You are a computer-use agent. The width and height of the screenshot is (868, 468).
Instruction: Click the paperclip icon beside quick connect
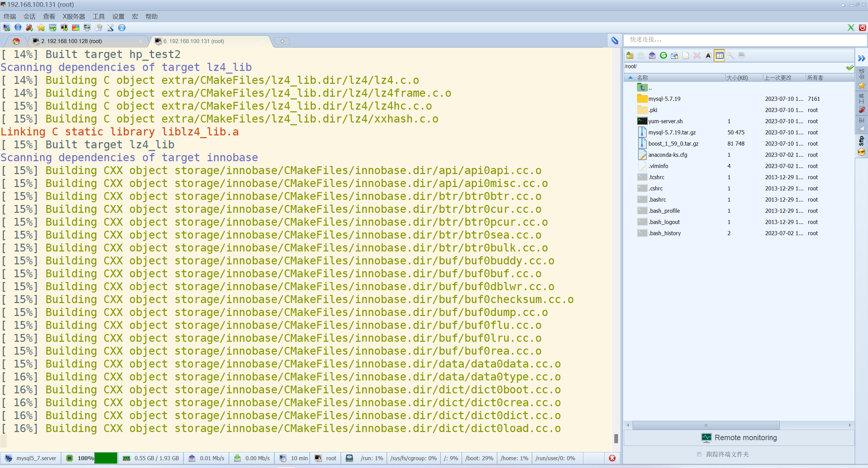tap(615, 41)
